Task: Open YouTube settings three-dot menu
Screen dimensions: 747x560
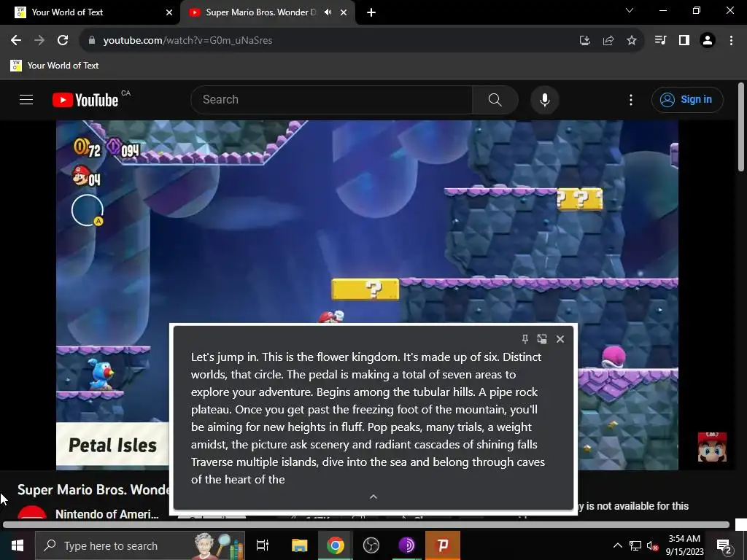Action: point(631,99)
